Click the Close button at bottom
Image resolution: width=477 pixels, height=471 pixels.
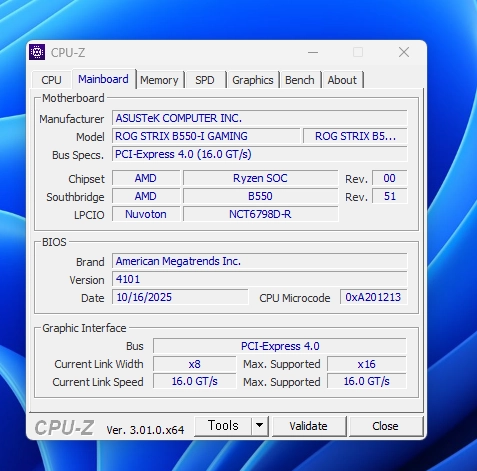[x=385, y=426]
